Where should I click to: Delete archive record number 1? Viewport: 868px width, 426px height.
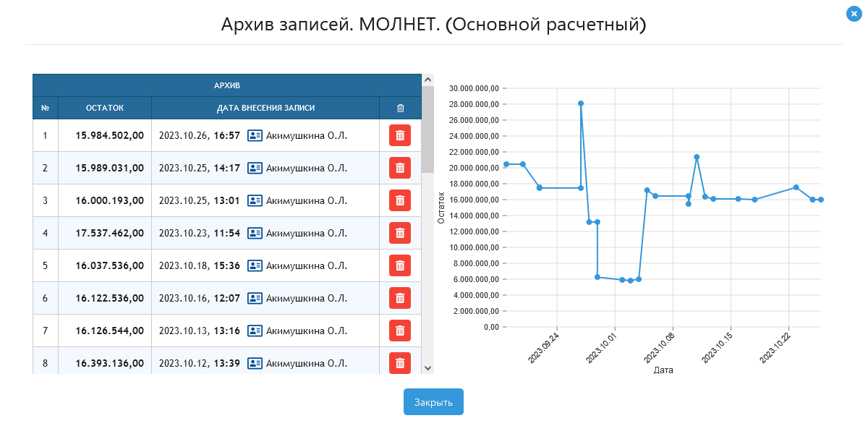pyautogui.click(x=400, y=135)
